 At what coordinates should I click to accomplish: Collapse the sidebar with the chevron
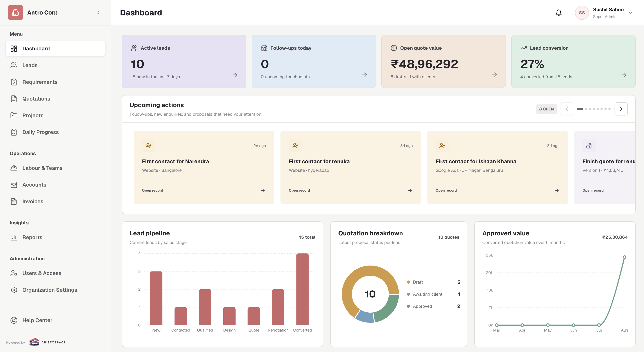[98, 13]
